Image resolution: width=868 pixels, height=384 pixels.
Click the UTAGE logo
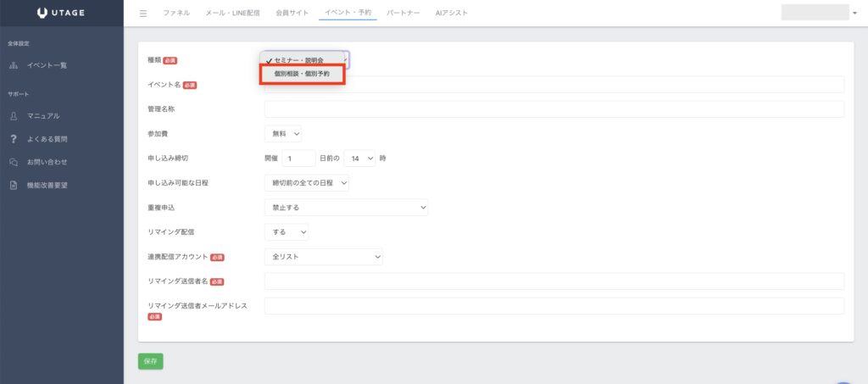[61, 13]
